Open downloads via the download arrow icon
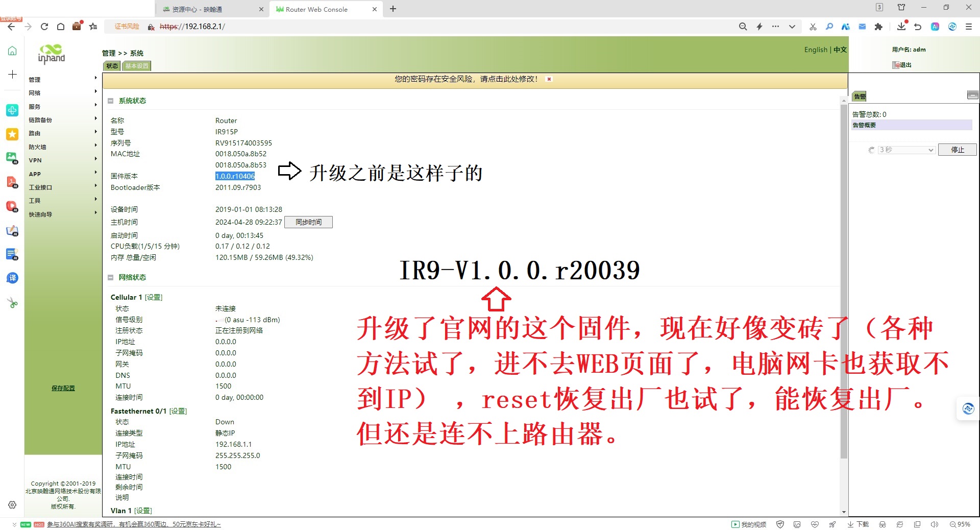The height and width of the screenshot is (530, 980). (900, 26)
